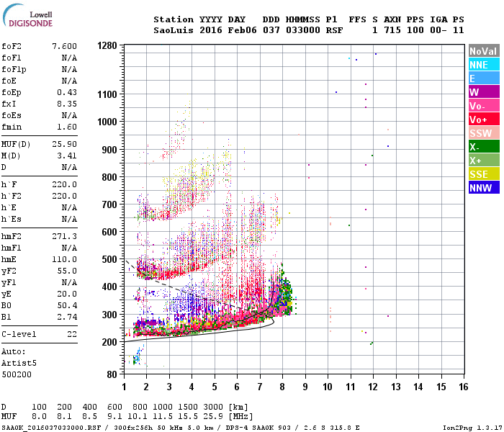
Task: Select the NoVal legend swatch
Action: coord(484,51)
